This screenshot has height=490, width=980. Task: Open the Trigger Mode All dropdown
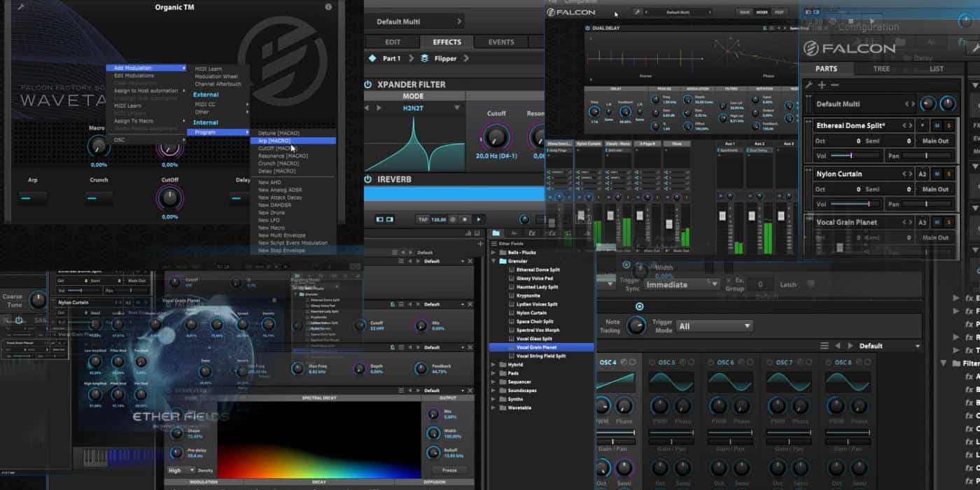[x=714, y=326]
